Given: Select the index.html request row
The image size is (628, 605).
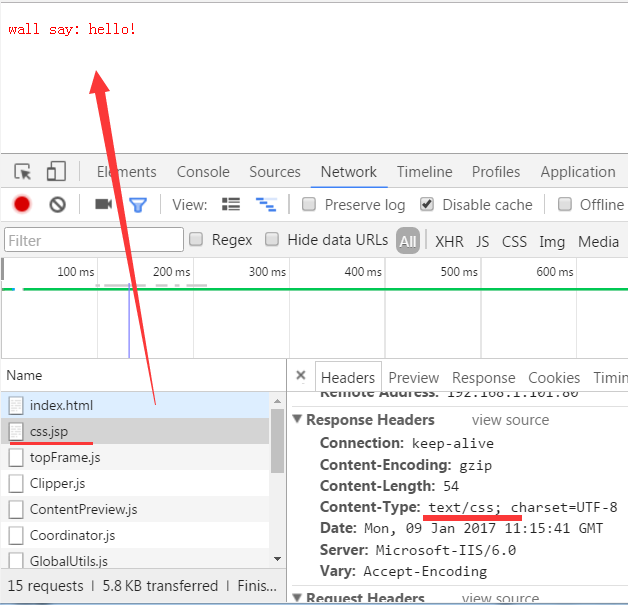Looking at the screenshot, I should 135,405.
